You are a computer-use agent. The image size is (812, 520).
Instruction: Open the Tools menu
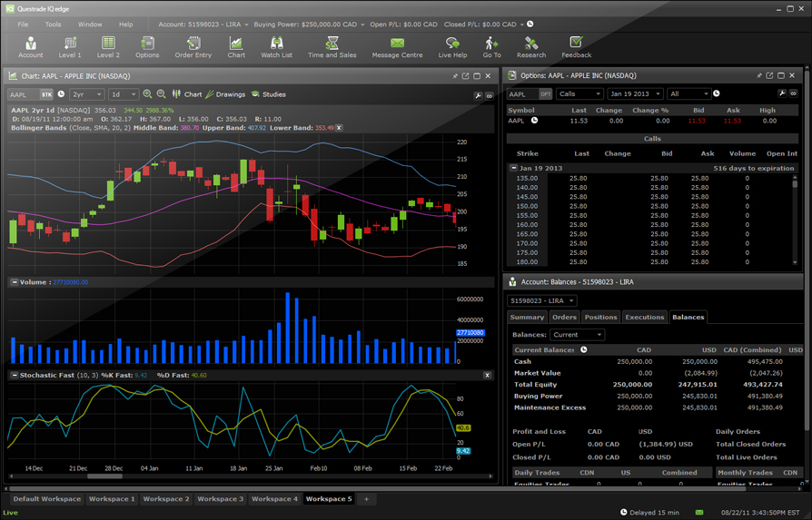click(x=53, y=25)
